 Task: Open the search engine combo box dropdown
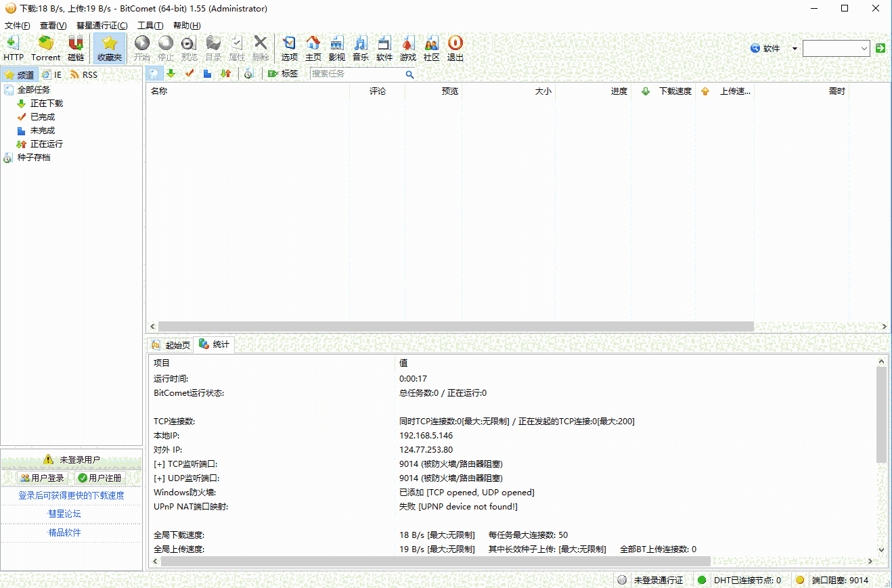coord(864,48)
